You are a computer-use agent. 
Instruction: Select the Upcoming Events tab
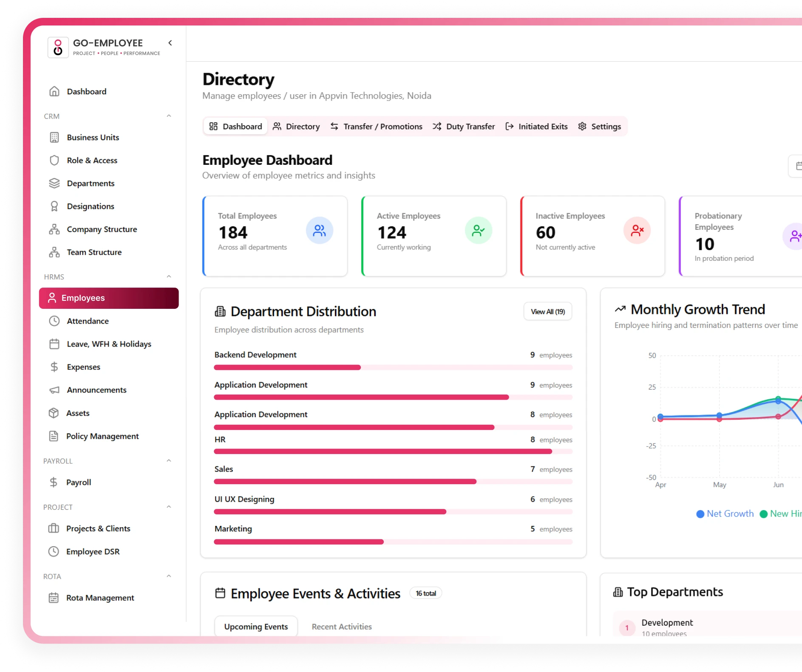click(x=256, y=627)
